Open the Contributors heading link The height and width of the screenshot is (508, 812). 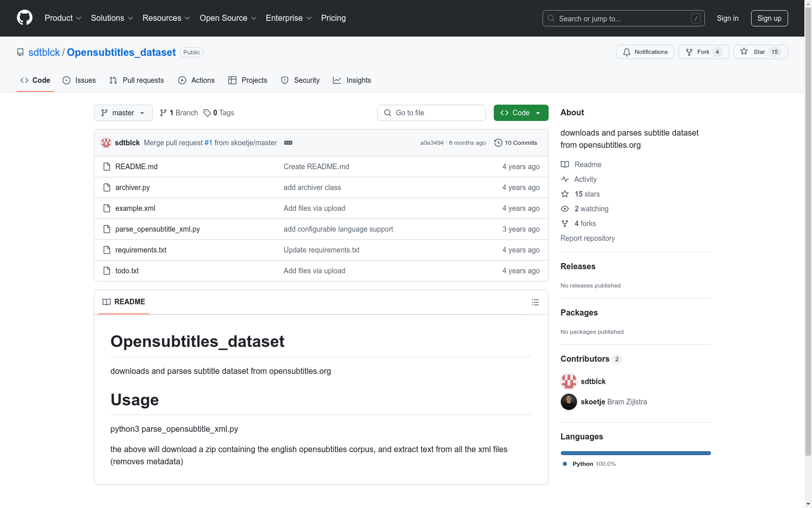[591, 359]
